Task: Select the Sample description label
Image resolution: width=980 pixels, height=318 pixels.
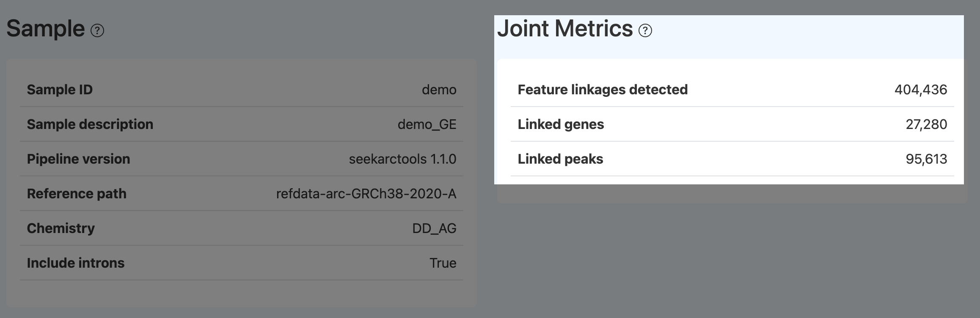Action: click(90, 124)
